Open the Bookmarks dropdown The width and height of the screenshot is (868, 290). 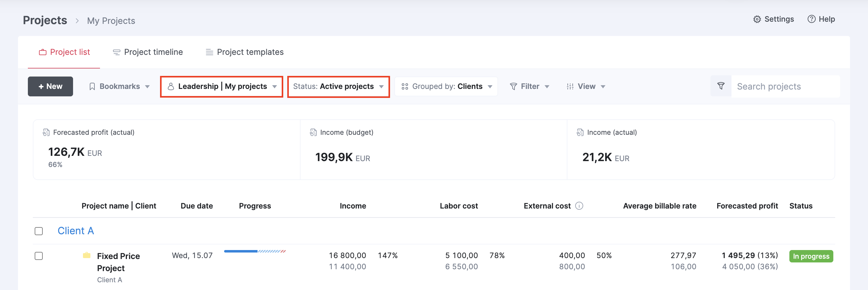point(119,87)
